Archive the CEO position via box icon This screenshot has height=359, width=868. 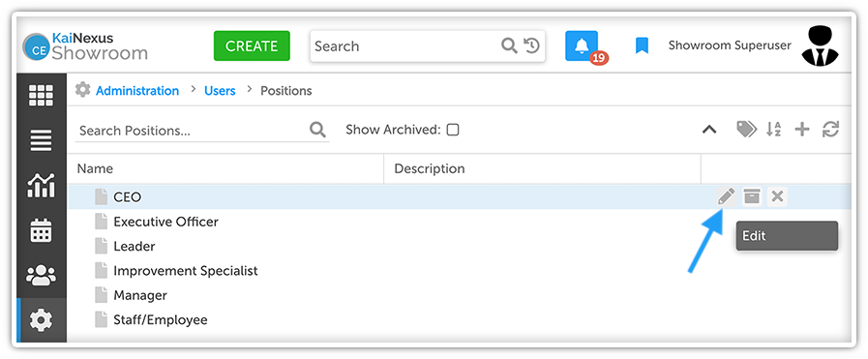point(752,196)
